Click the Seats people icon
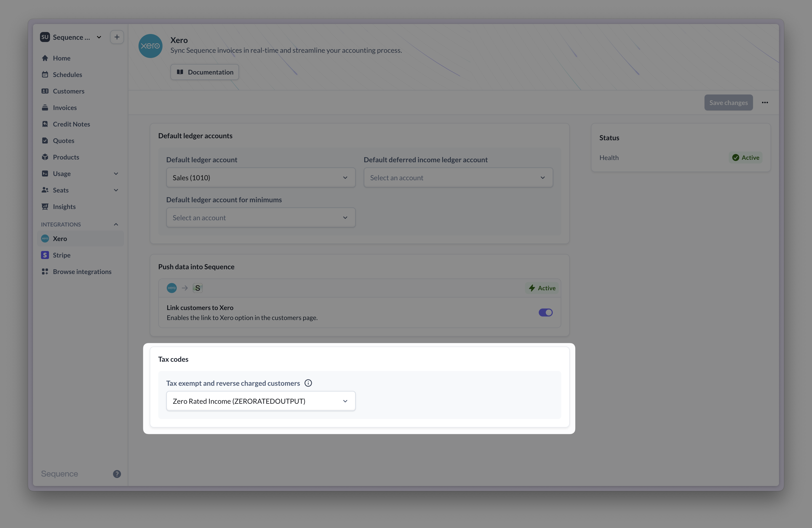Image resolution: width=812 pixels, height=528 pixels. click(45, 190)
